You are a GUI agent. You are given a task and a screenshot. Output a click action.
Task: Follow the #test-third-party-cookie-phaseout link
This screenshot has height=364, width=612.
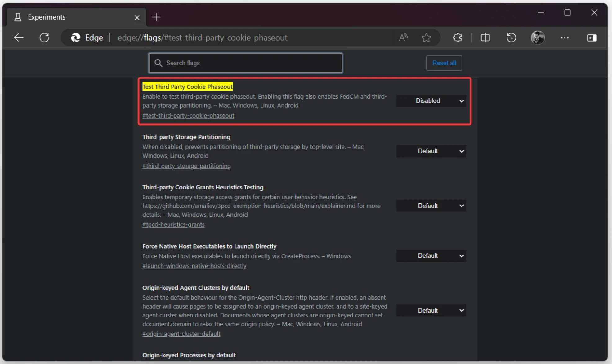(x=188, y=115)
